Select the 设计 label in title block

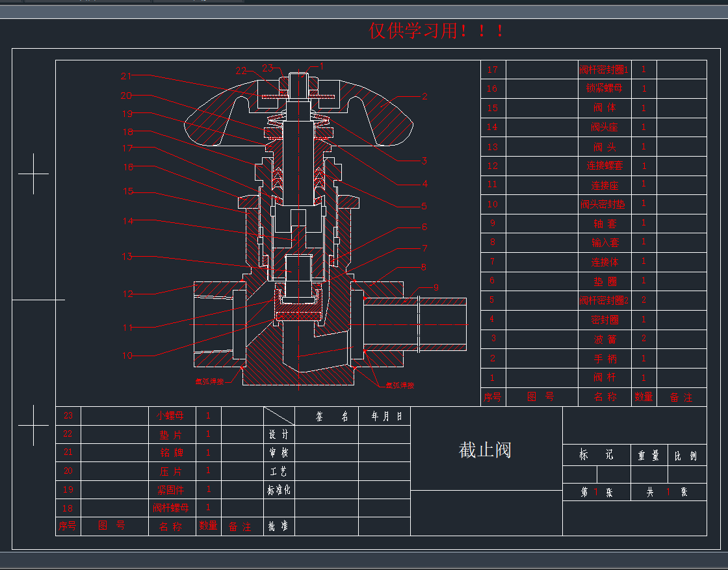coord(279,434)
